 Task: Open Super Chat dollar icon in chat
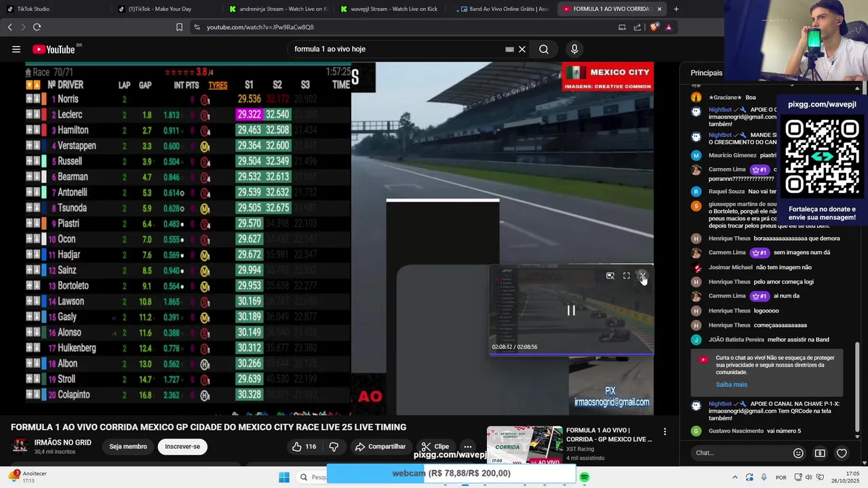(820, 453)
